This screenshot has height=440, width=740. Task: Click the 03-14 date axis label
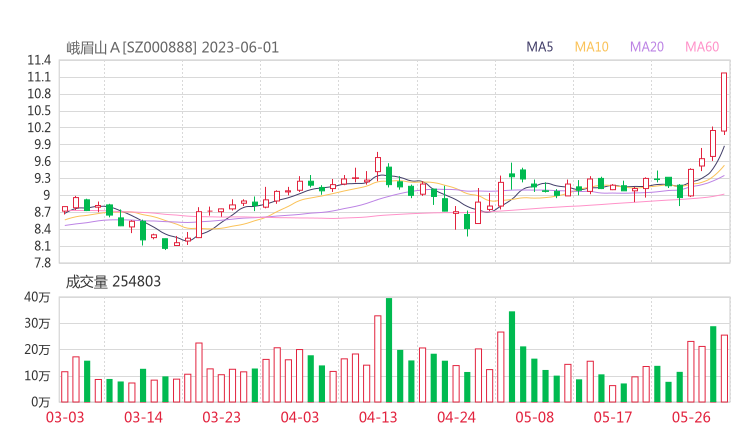[143, 417]
